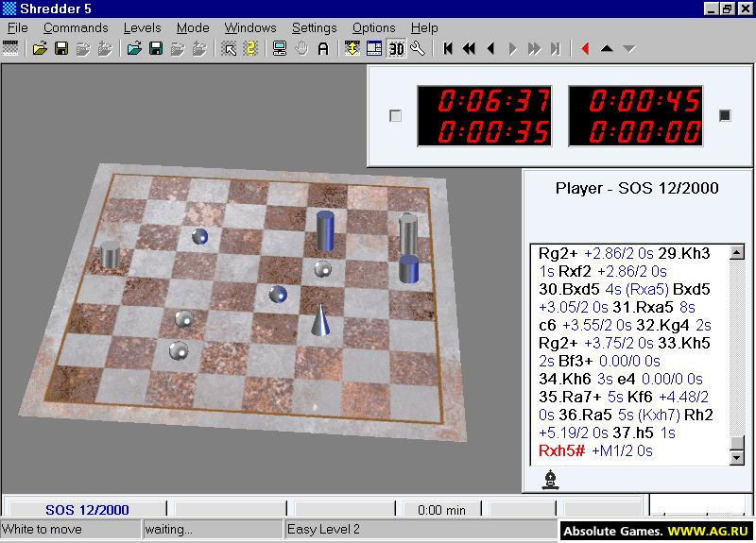
Task: Click the fast rewind double-arrow button
Action: point(469,49)
